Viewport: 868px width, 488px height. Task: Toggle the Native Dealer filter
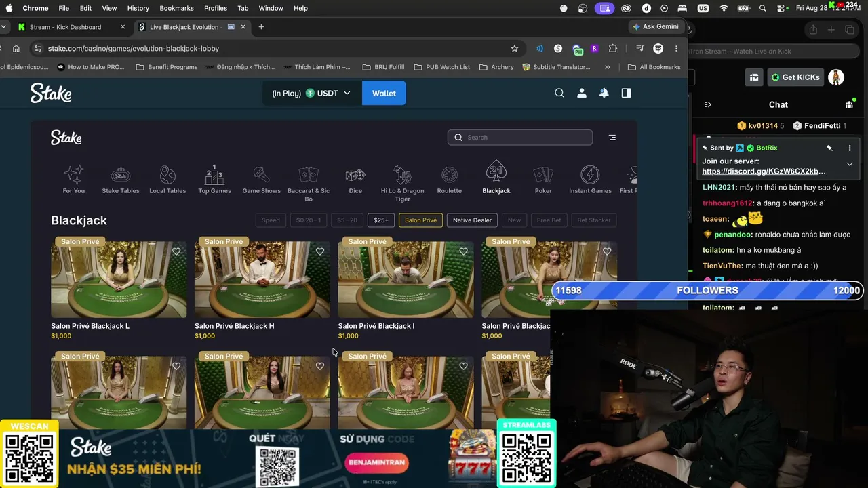[472, 220]
